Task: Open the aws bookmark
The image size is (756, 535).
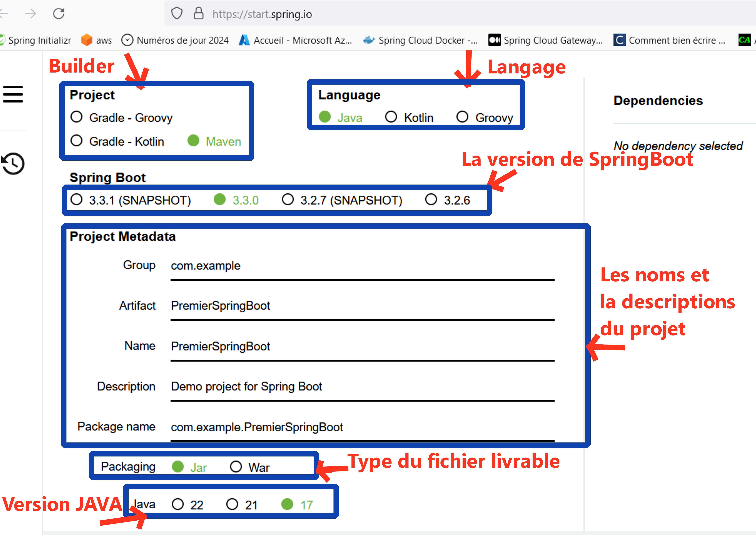Action: [96, 40]
